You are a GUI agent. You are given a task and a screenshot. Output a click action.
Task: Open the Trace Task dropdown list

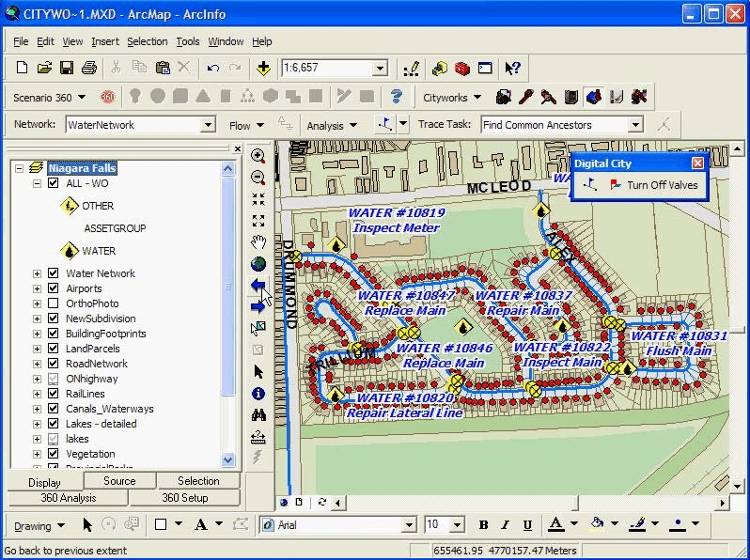coord(635,125)
